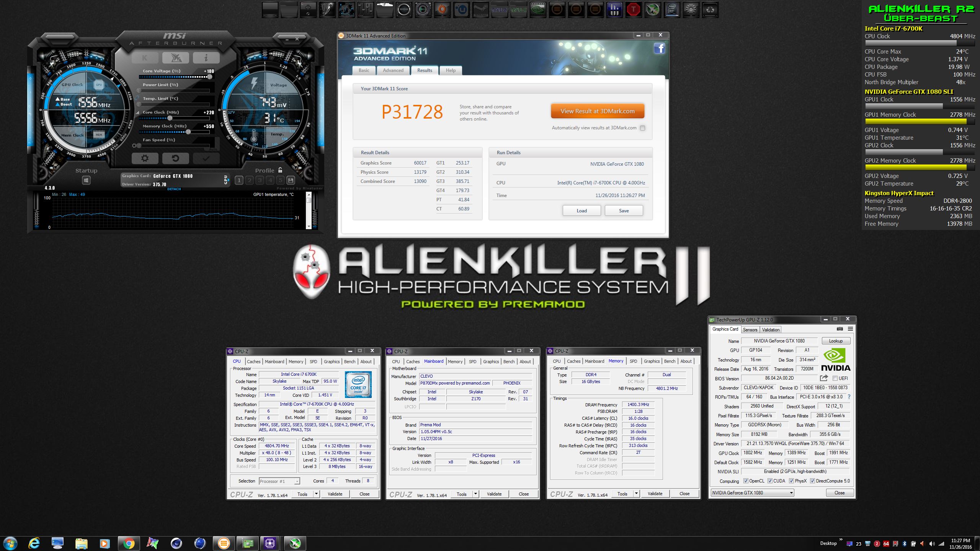Screen dimensions: 980x551
Task: Expand Tools dropdown arrow in CPU-Z Mainboard window
Action: point(475,494)
